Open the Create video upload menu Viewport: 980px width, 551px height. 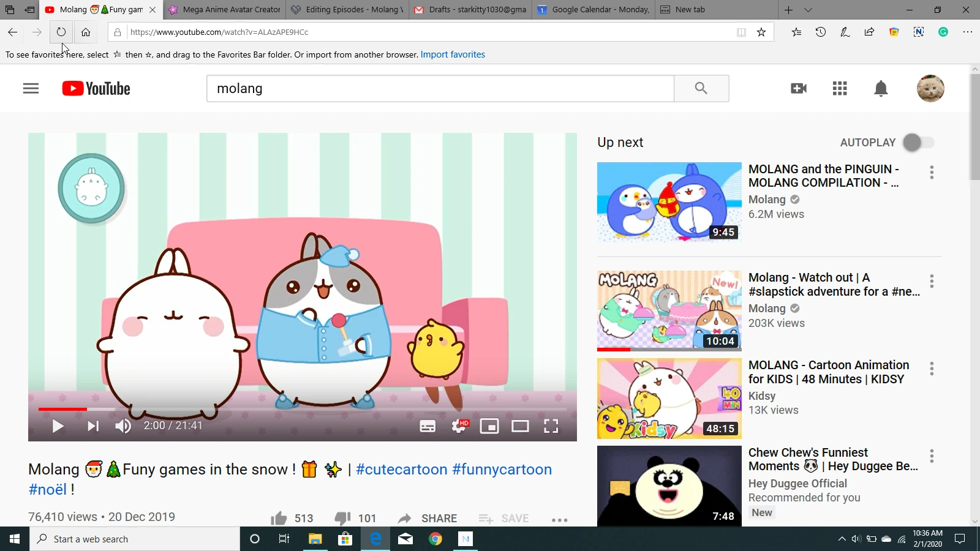coord(799,88)
